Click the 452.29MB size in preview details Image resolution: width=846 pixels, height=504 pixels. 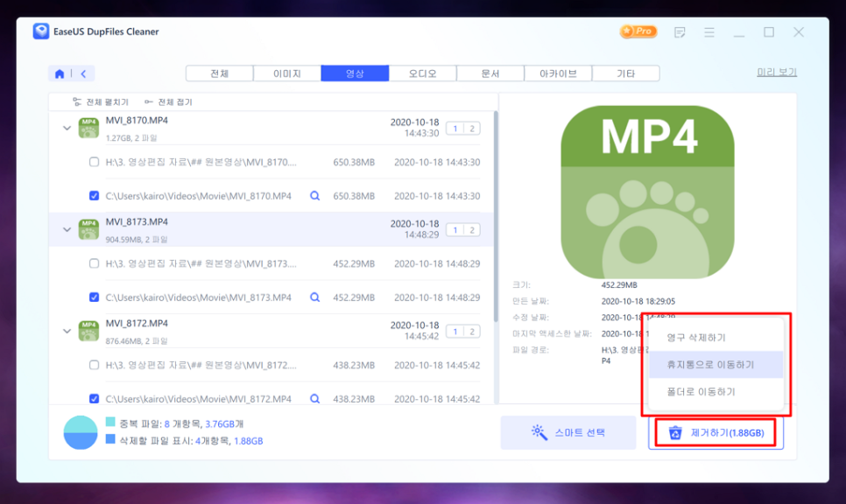[x=619, y=284]
